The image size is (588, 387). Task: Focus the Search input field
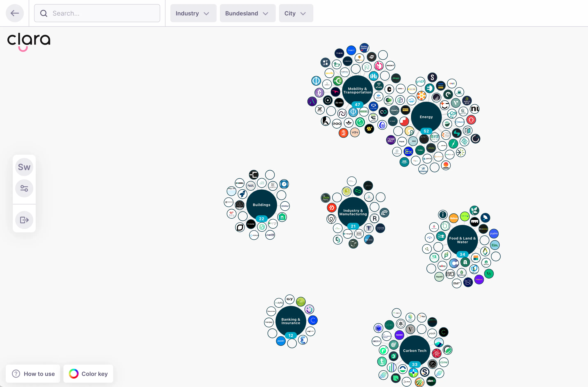click(97, 13)
